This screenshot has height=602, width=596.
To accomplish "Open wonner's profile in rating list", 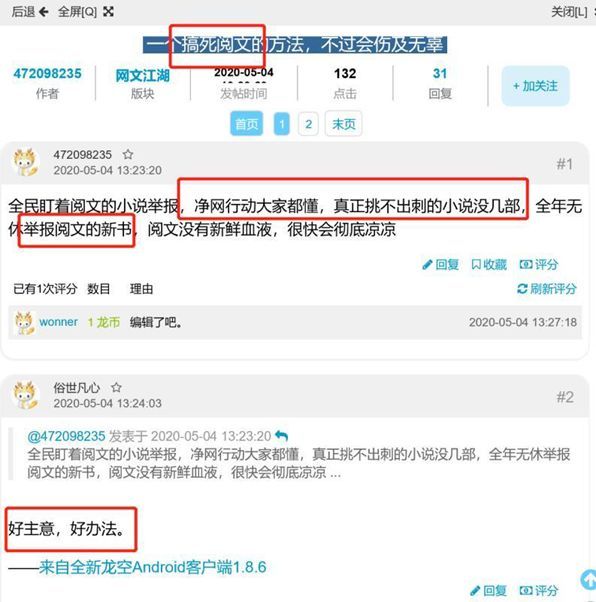I will tap(58, 322).
